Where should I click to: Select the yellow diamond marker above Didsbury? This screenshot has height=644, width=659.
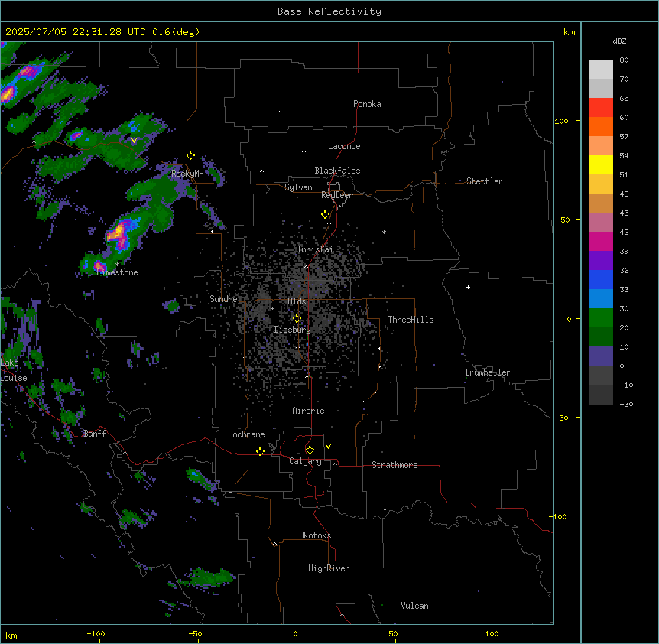tap(297, 319)
